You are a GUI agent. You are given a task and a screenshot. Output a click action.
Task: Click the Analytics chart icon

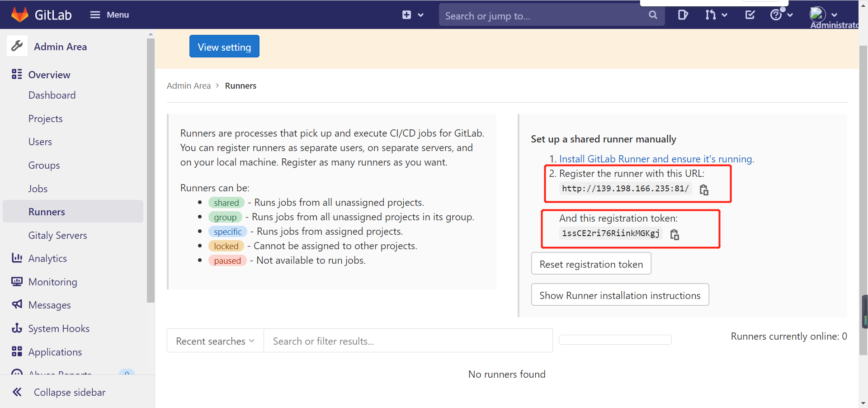click(17, 258)
